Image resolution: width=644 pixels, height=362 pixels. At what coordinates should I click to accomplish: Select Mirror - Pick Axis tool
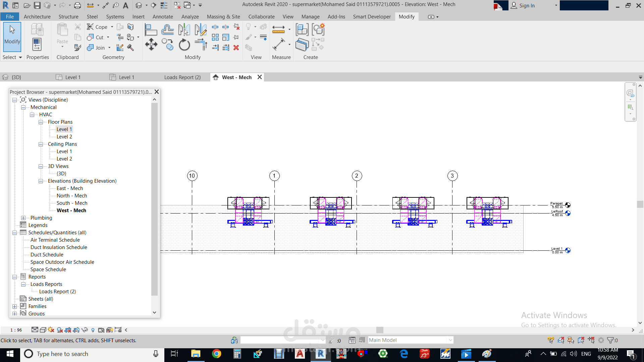[x=184, y=30]
